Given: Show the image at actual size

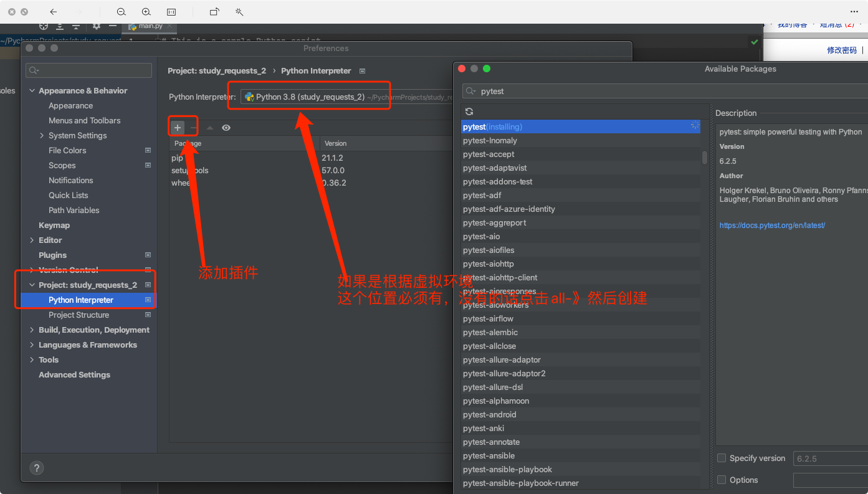Looking at the screenshot, I should coord(171,12).
